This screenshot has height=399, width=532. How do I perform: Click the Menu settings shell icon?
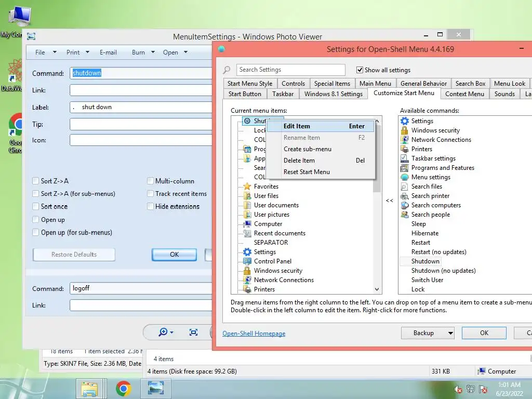click(x=404, y=177)
